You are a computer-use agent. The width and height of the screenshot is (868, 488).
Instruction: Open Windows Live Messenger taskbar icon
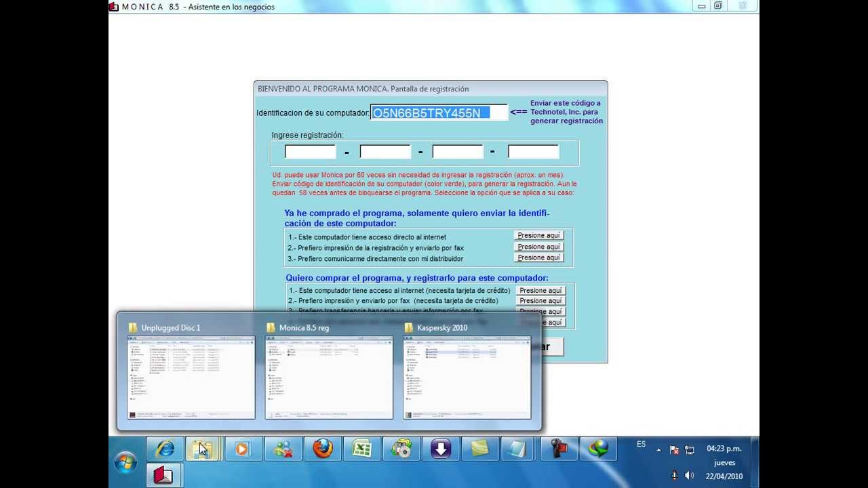pyautogui.click(x=283, y=449)
